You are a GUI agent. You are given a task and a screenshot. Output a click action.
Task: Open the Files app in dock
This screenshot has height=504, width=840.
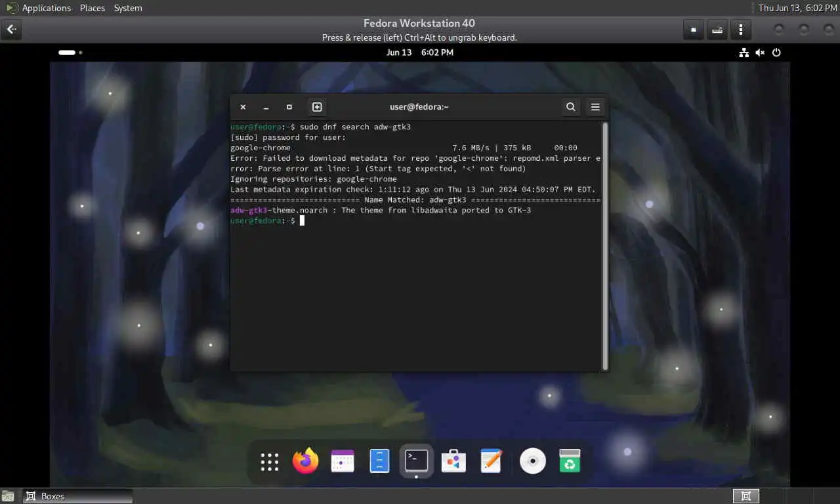coord(379,461)
